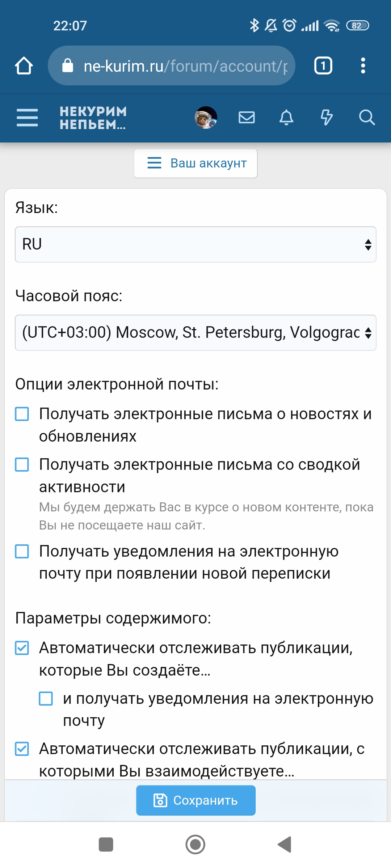Expand the 'Ваш аккаунт' menu
Image resolution: width=391 pixels, height=868 pixels.
click(x=196, y=163)
